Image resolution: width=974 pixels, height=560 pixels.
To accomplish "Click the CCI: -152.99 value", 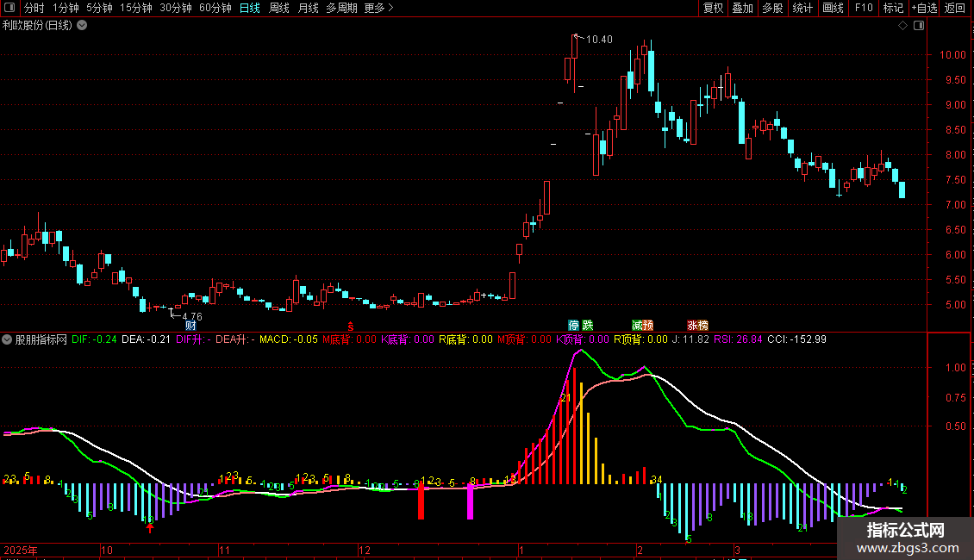I will click(x=797, y=339).
